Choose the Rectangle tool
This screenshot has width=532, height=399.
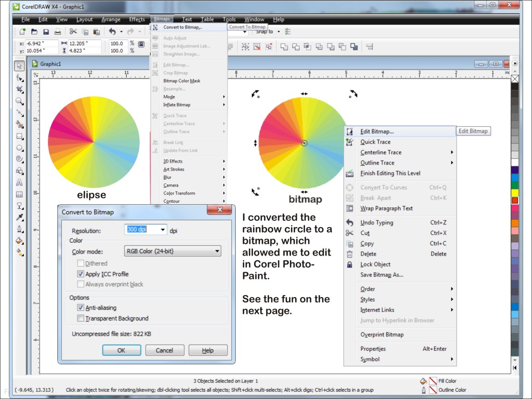tap(19, 137)
